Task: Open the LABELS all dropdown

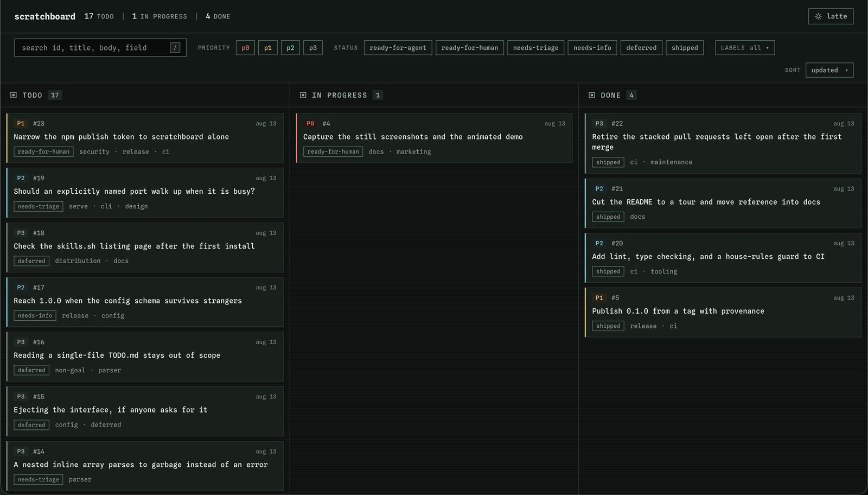Action: point(745,48)
